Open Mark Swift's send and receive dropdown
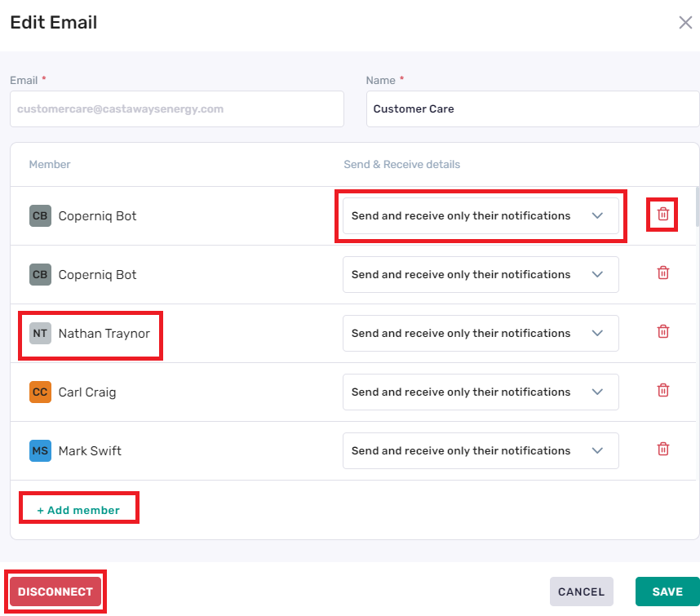This screenshot has height=616, width=700. click(481, 451)
